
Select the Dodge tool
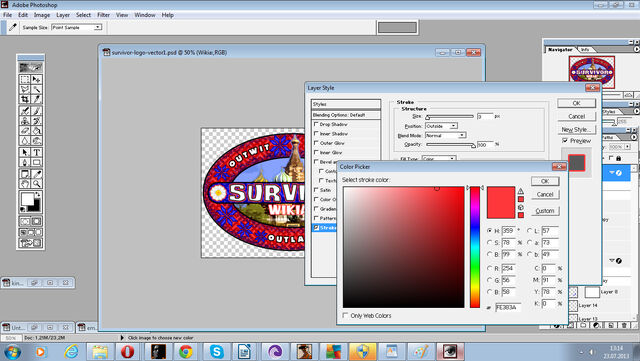[36, 141]
